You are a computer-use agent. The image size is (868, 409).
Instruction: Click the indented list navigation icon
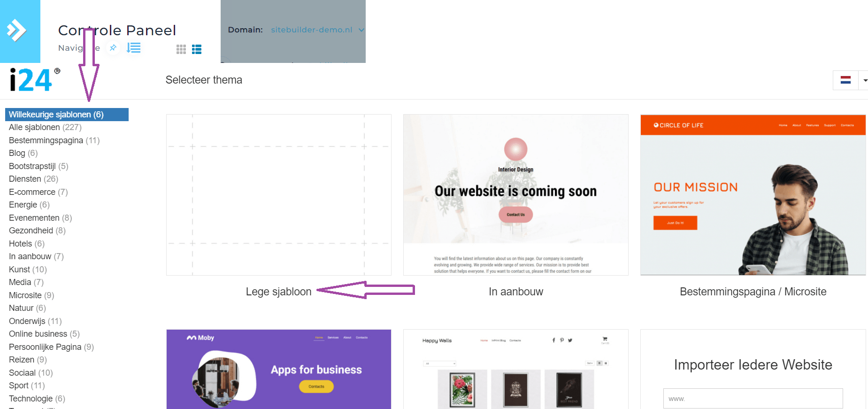click(134, 48)
